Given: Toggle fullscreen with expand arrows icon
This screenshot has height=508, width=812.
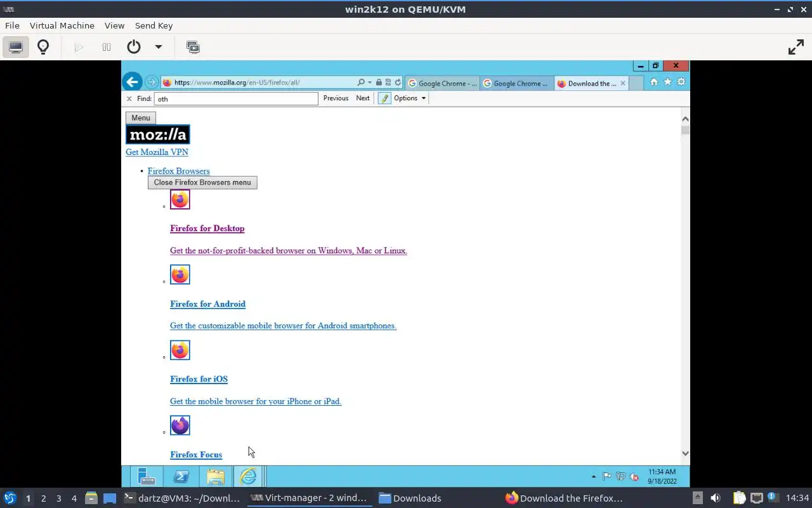Looking at the screenshot, I should point(796,47).
